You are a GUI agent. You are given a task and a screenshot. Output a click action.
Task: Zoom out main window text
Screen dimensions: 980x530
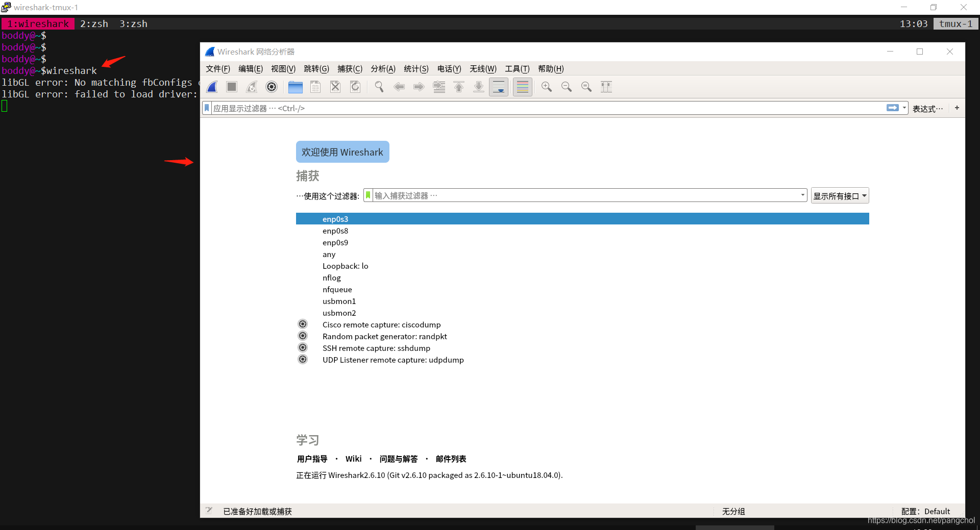(x=567, y=87)
